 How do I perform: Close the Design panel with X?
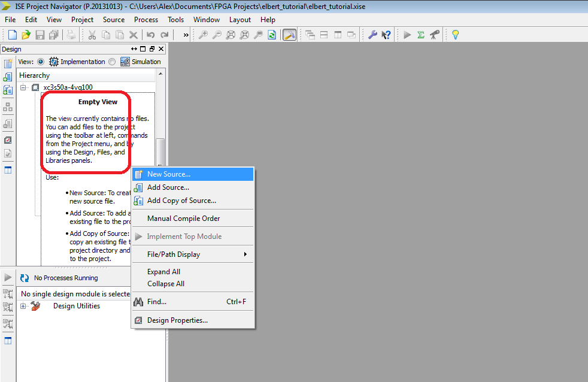coord(161,48)
